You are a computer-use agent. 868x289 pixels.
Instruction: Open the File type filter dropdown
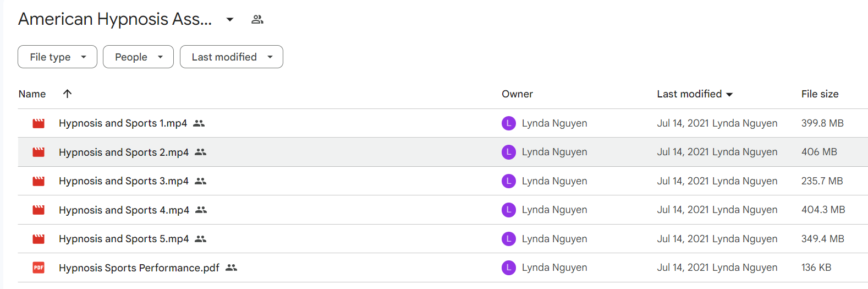57,57
